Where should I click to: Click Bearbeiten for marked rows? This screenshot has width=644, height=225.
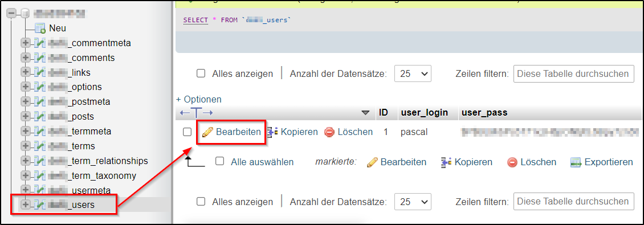pyautogui.click(x=403, y=162)
